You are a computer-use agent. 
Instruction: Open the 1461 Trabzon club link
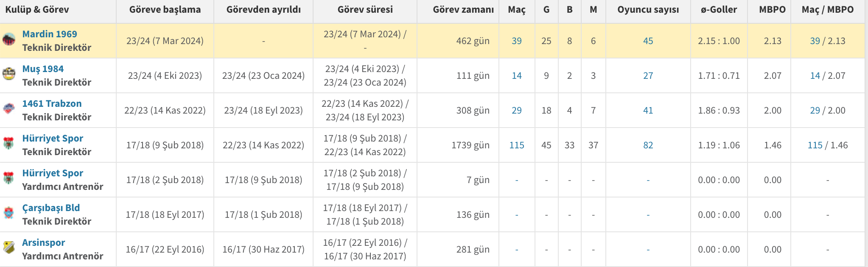pyautogui.click(x=52, y=103)
